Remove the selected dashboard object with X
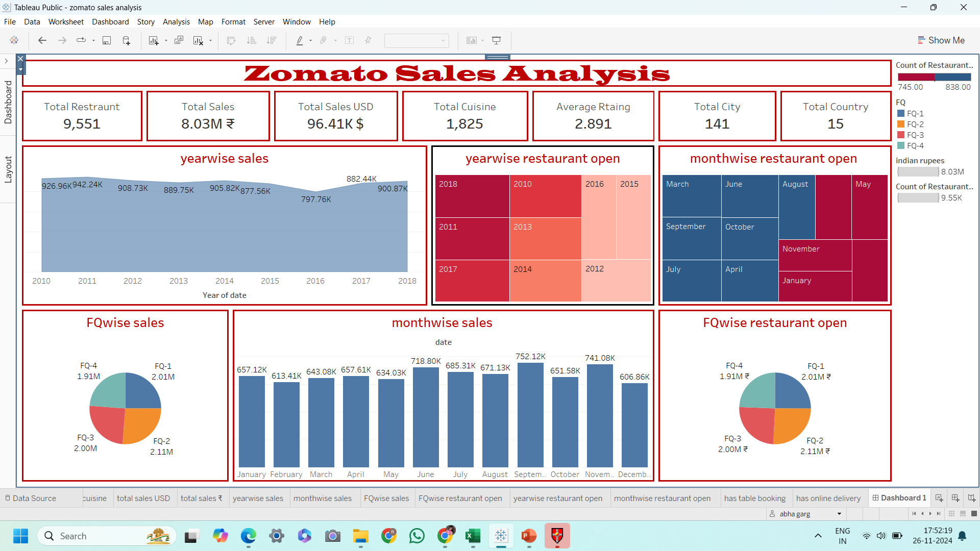The width and height of the screenshot is (980, 551). point(20,59)
